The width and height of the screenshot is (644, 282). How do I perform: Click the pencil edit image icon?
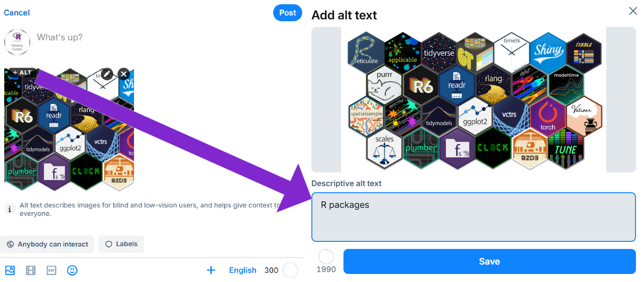(107, 74)
